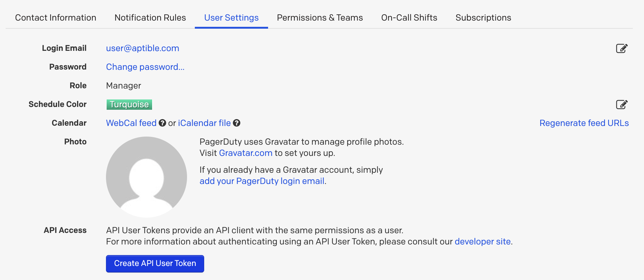Select the Turquoise schedule color badge
644x280 pixels.
pyautogui.click(x=129, y=104)
